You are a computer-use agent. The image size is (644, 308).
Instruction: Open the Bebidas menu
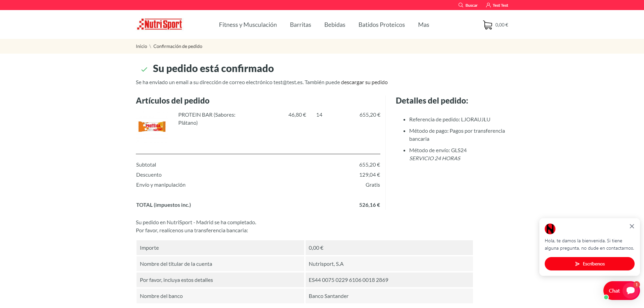tap(335, 25)
